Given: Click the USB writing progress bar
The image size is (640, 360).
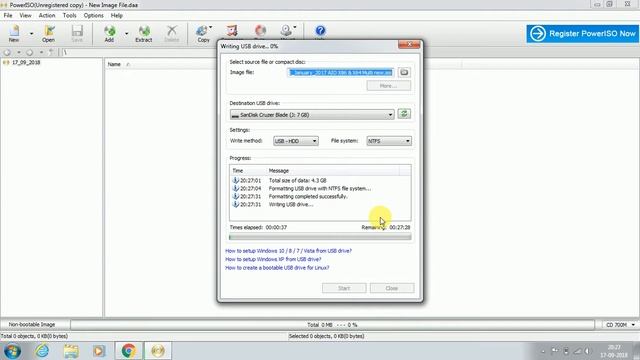Looking at the screenshot, I should click(320, 237).
